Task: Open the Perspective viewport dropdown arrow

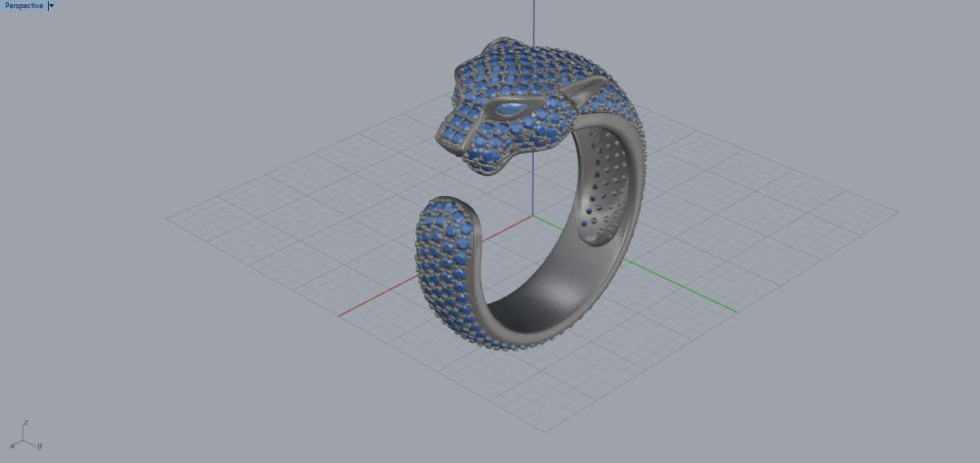Action: tap(52, 6)
